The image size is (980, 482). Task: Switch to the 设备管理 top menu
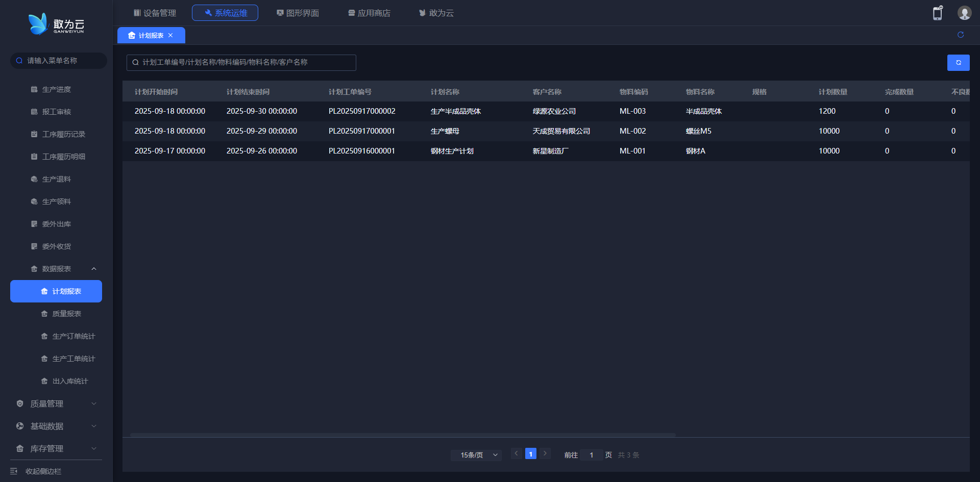[x=155, y=13]
